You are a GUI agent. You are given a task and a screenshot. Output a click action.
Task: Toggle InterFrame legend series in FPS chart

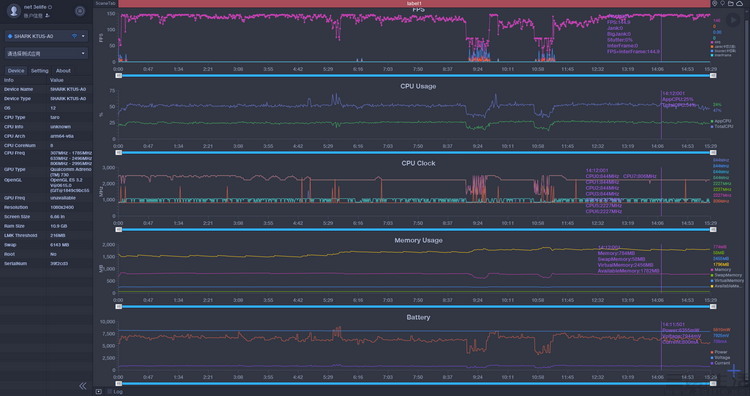pos(722,55)
